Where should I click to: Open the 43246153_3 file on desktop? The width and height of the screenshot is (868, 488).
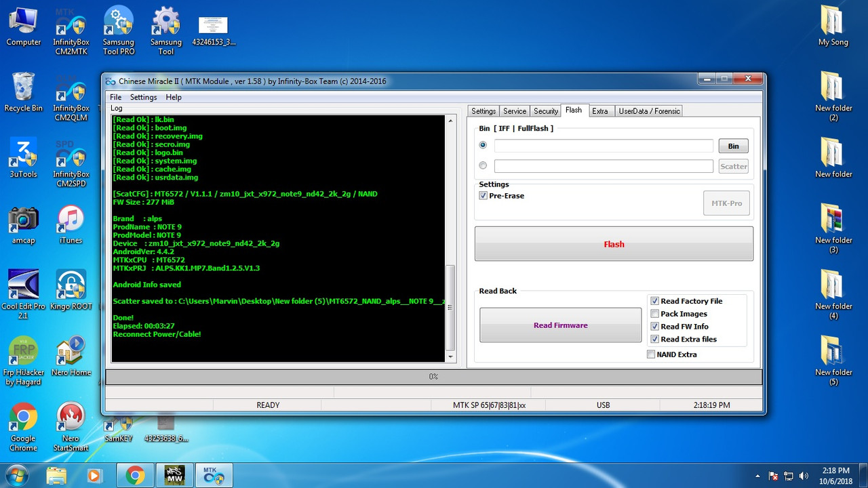[214, 30]
